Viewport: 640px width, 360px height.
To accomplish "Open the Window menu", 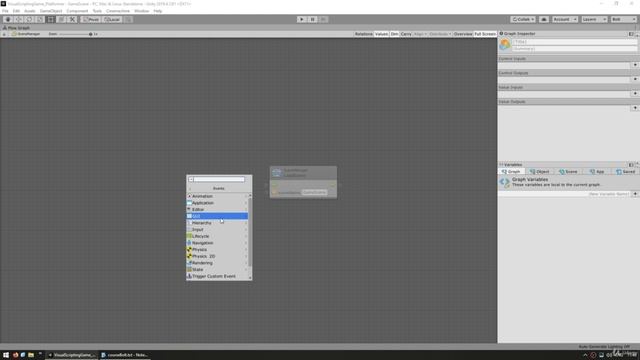I will (142, 11).
